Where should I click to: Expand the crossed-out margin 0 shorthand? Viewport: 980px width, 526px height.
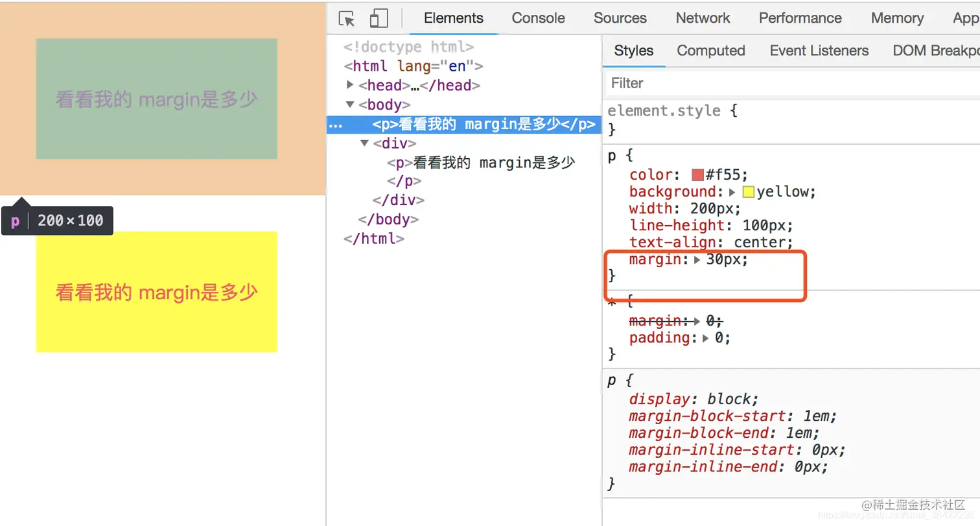(697, 321)
